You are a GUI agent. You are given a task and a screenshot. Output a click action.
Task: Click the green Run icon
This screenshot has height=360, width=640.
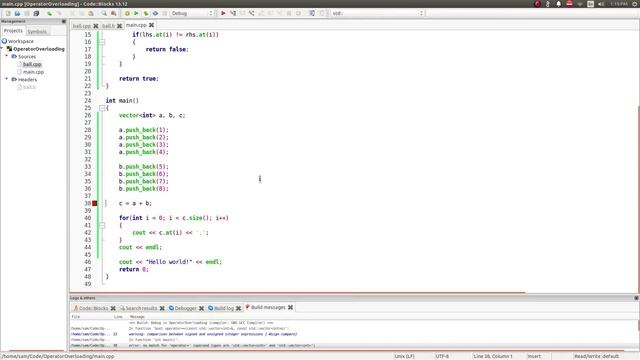[x=136, y=13]
